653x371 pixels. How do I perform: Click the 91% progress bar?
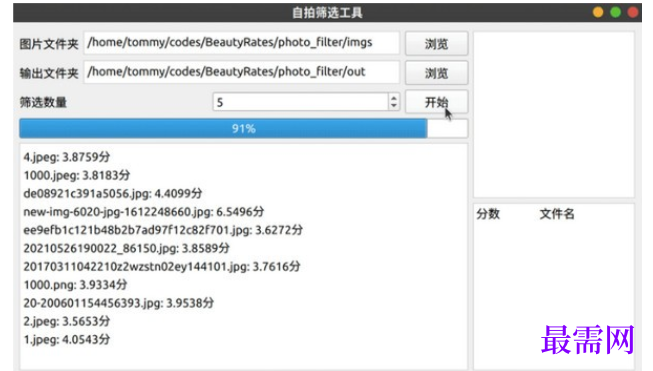243,128
